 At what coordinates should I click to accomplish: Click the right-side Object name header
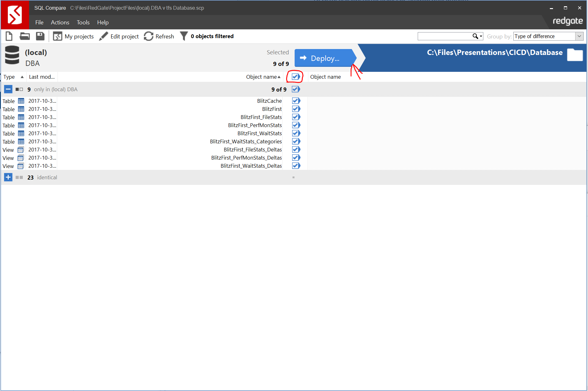tap(326, 77)
